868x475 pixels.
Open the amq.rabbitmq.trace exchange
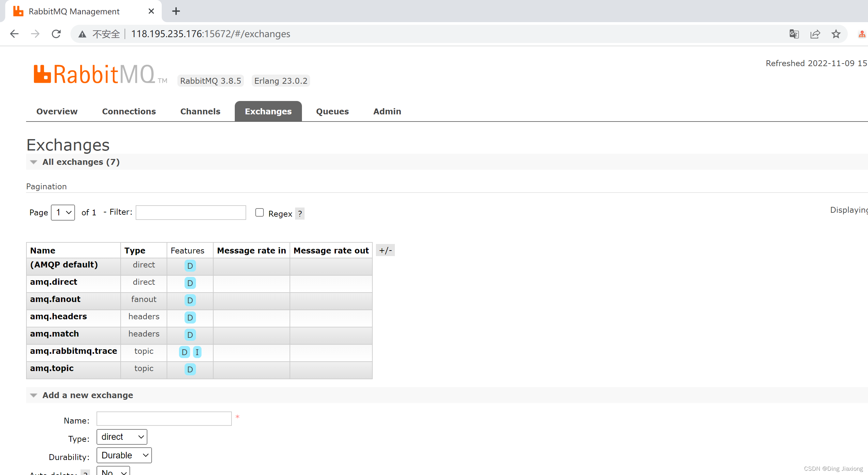tap(73, 351)
